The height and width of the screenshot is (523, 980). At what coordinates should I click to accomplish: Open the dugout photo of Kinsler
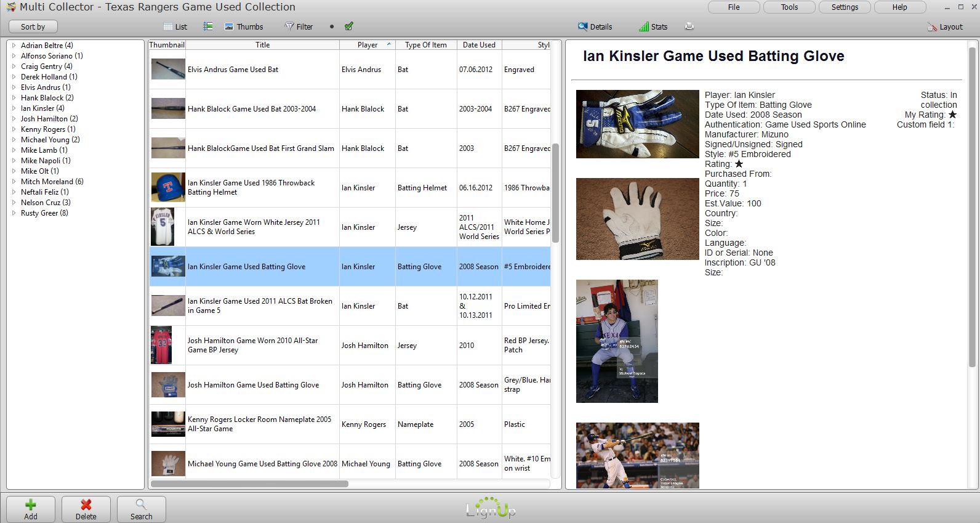pos(617,341)
